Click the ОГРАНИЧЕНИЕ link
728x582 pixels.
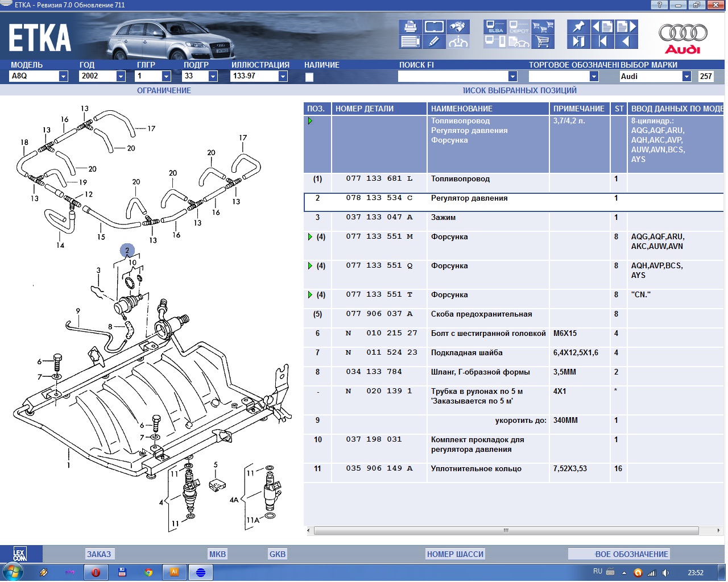pyautogui.click(x=164, y=90)
